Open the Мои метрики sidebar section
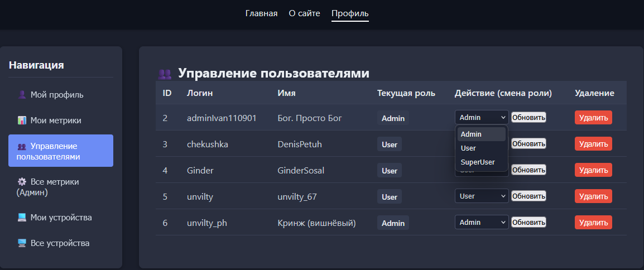 point(61,120)
